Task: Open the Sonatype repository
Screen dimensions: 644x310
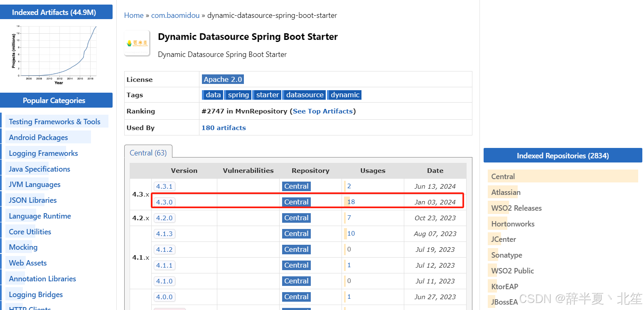Action: 506,255
